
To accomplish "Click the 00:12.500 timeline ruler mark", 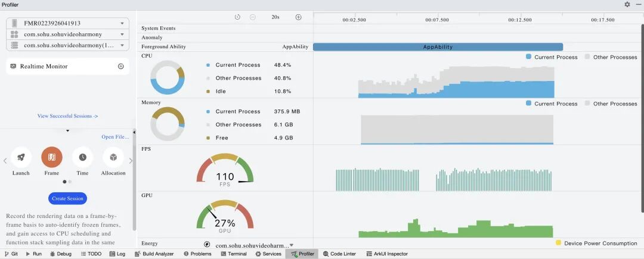I will (x=519, y=20).
